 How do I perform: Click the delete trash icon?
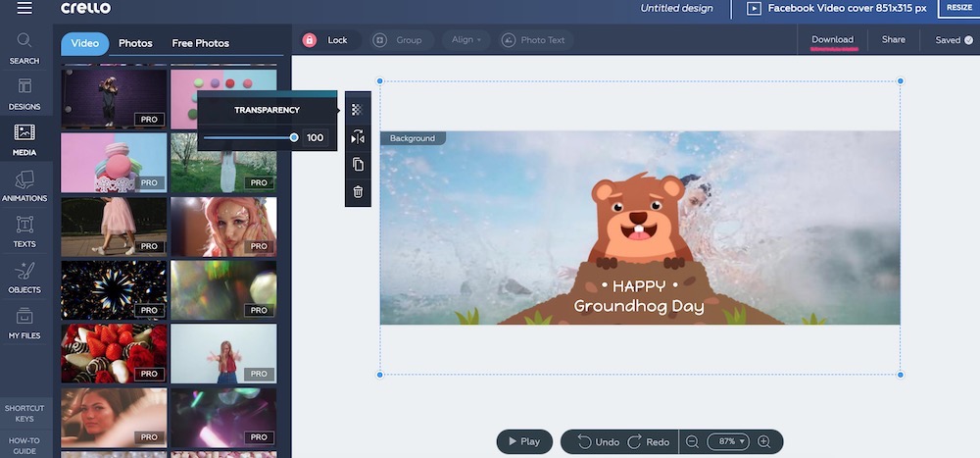(358, 191)
